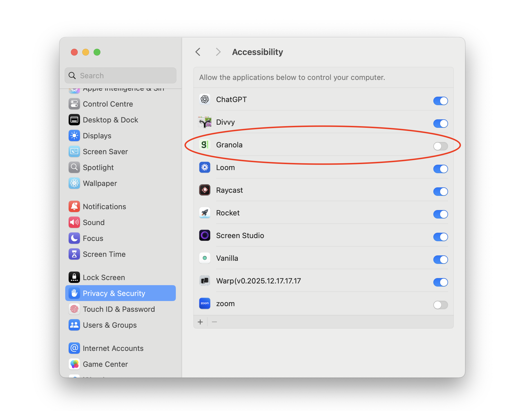Click the Spotlight magnifying glass icon
The image size is (532, 411).
[74, 167]
